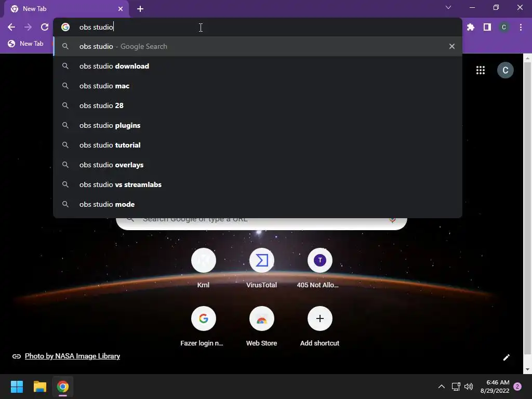The width and height of the screenshot is (532, 399).
Task: Reload the page with refresh icon
Action: (45, 27)
